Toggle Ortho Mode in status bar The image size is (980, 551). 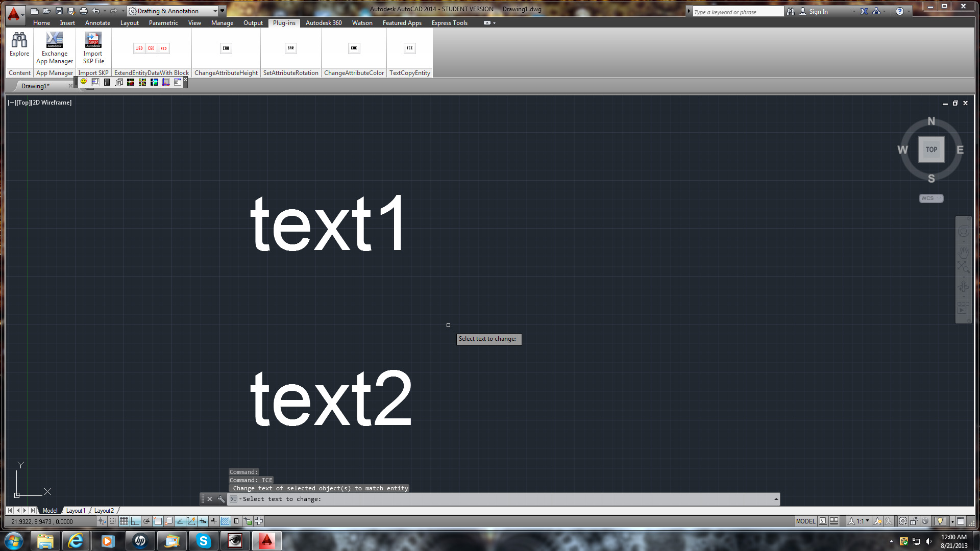pos(135,521)
